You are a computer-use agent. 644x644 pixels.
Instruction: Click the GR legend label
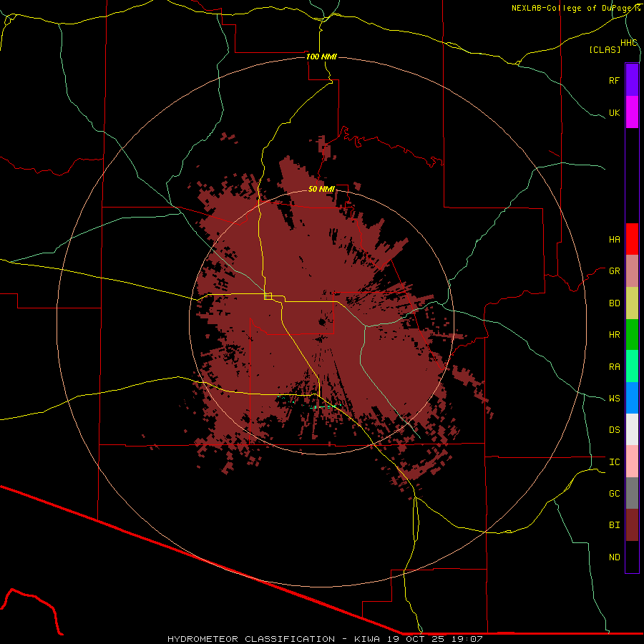[614, 271]
